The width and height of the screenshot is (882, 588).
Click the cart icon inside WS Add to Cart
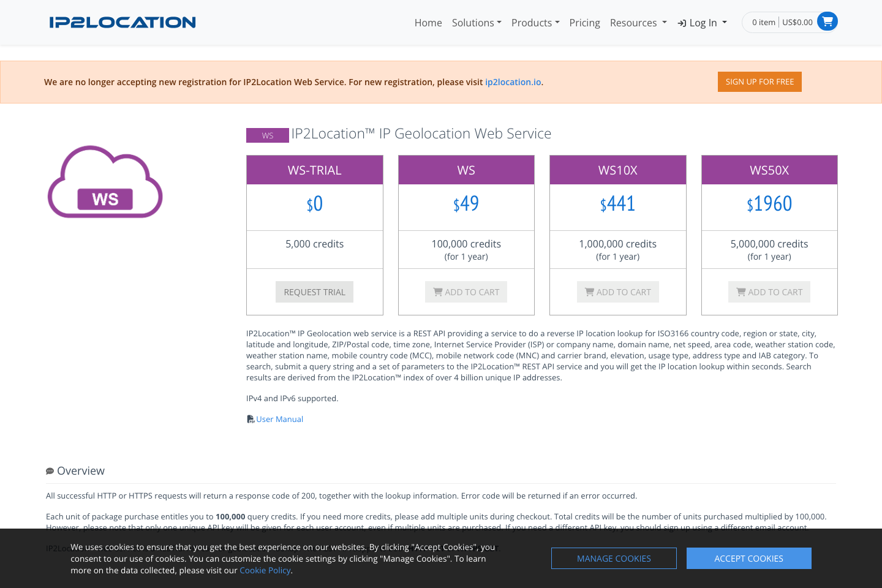pyautogui.click(x=439, y=292)
